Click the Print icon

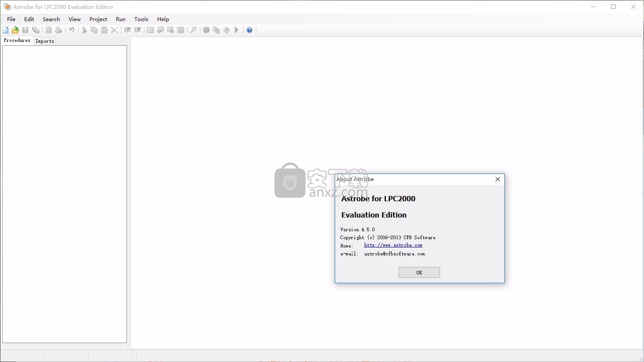(x=59, y=30)
